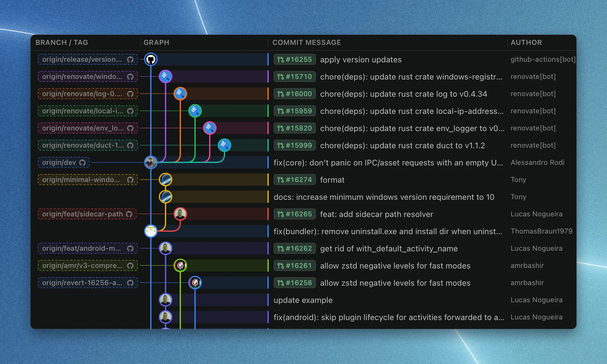Select renovate commit node for PR #15959
This screenshot has height=364, width=607.
coord(195,111)
